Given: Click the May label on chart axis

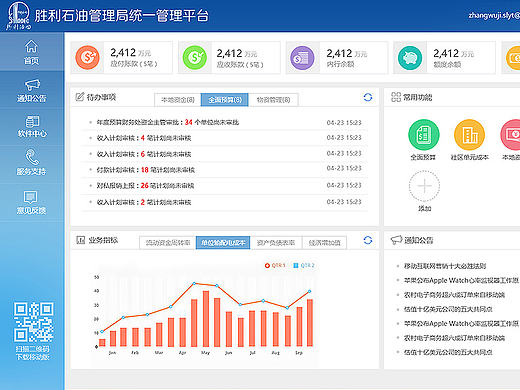Looking at the screenshot, I should 205,352.
